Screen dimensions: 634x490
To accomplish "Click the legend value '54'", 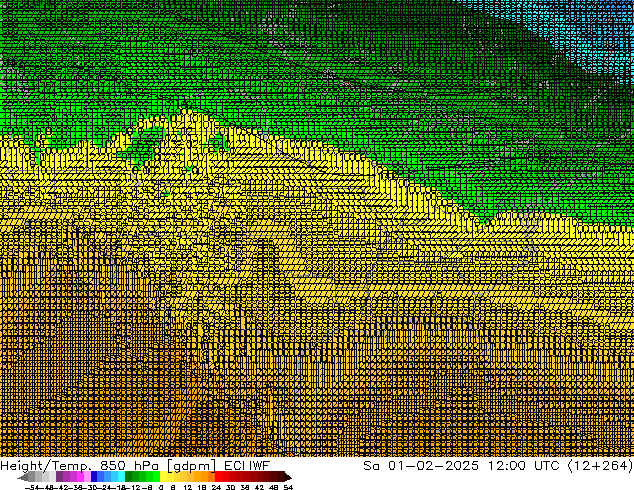I will (288, 487).
